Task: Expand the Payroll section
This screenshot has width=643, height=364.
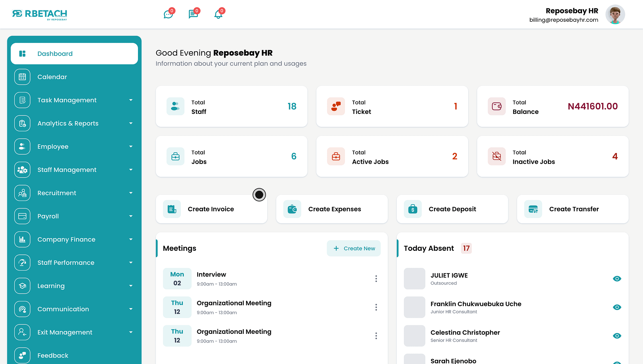Action: pyautogui.click(x=131, y=216)
